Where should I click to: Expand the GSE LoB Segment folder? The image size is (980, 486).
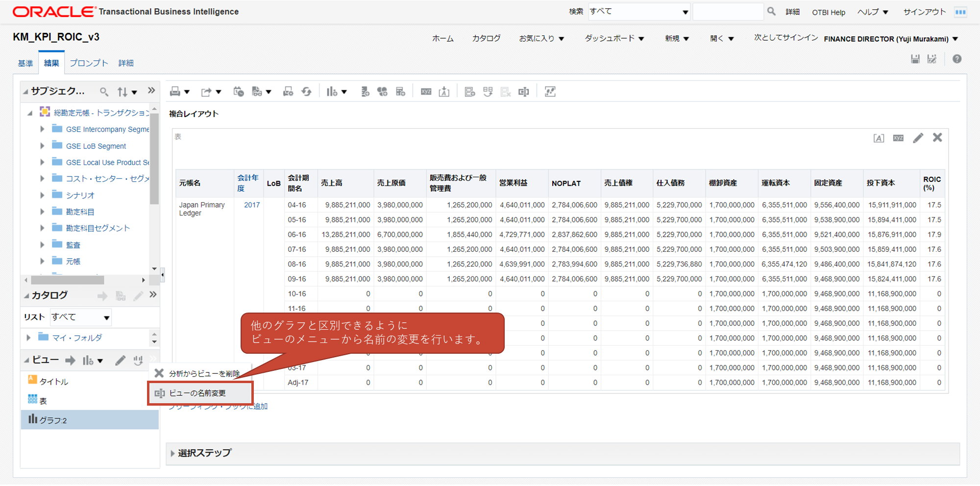42,146
